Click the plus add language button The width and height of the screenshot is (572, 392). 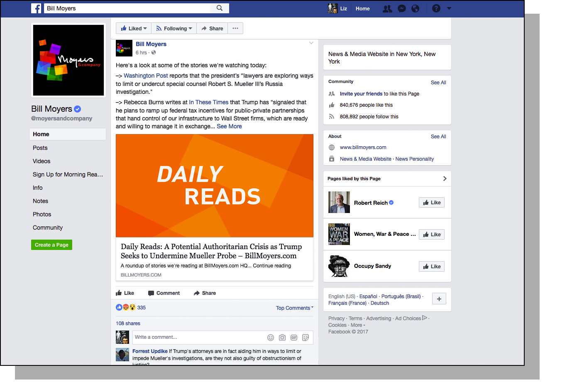tap(439, 299)
